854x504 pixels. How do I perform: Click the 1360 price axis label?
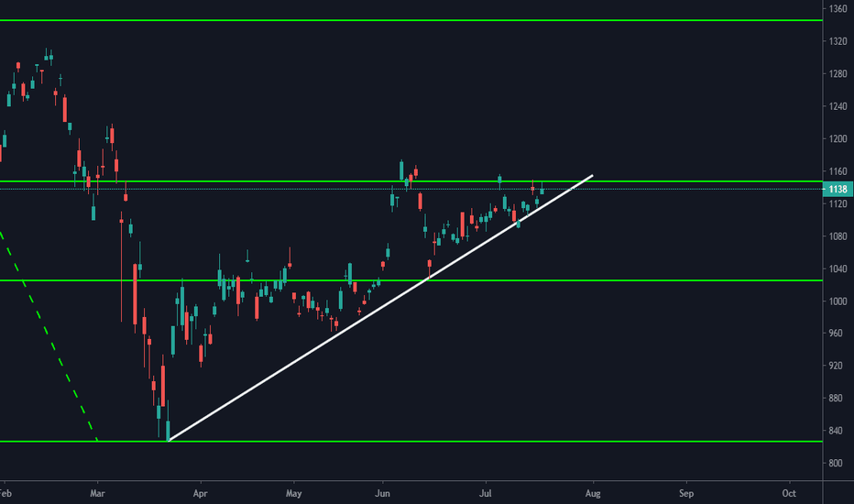[x=838, y=9]
